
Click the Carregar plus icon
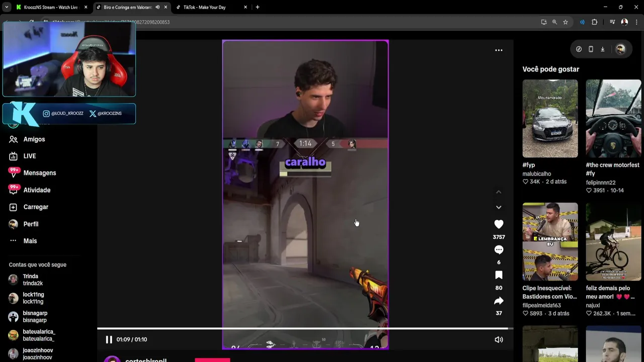pyautogui.click(x=14, y=207)
